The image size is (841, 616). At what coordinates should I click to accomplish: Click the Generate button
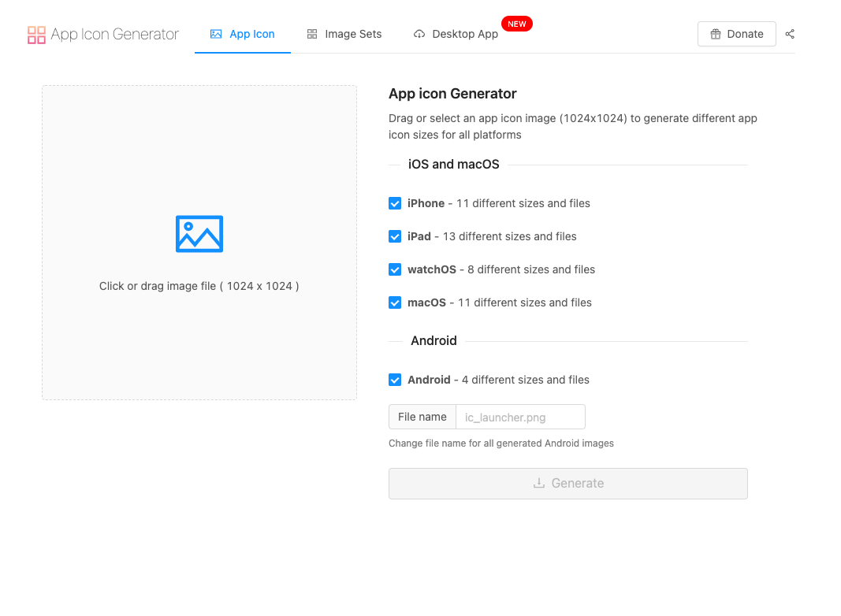pos(568,484)
